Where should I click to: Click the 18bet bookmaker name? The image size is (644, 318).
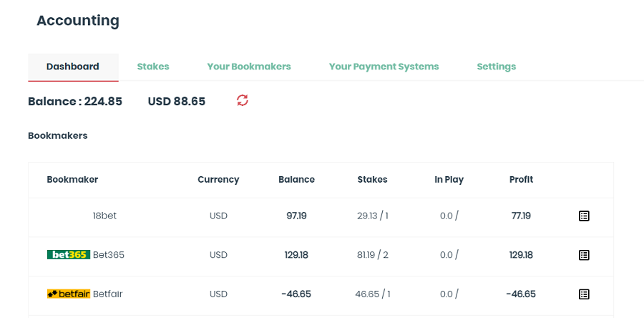(x=104, y=216)
